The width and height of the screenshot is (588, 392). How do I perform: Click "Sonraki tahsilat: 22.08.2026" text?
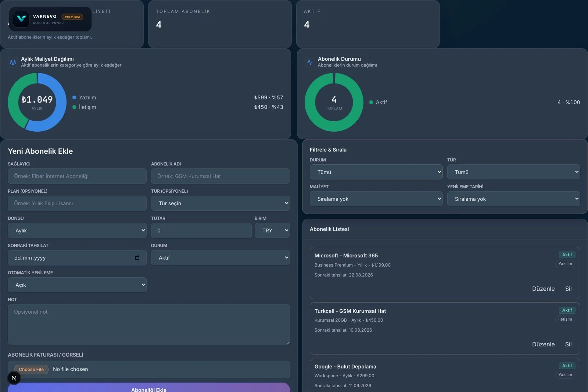[344, 275]
